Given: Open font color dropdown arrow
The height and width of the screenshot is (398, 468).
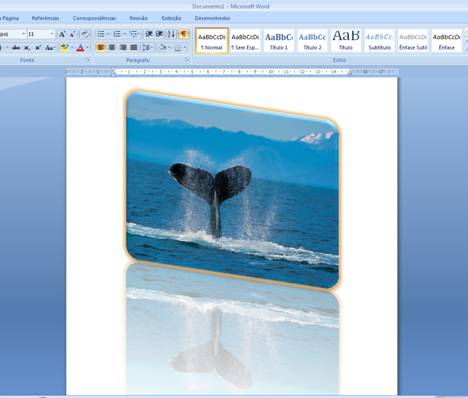Looking at the screenshot, I should tap(87, 48).
